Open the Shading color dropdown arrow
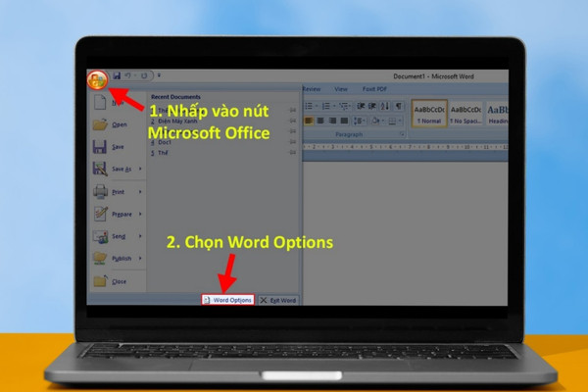The image size is (588, 392). coord(383,121)
